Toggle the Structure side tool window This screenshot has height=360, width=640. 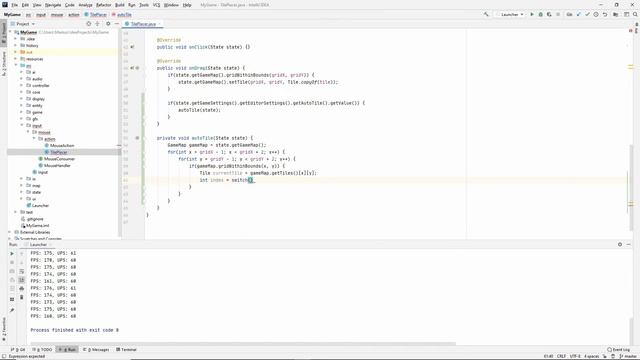[x=4, y=64]
